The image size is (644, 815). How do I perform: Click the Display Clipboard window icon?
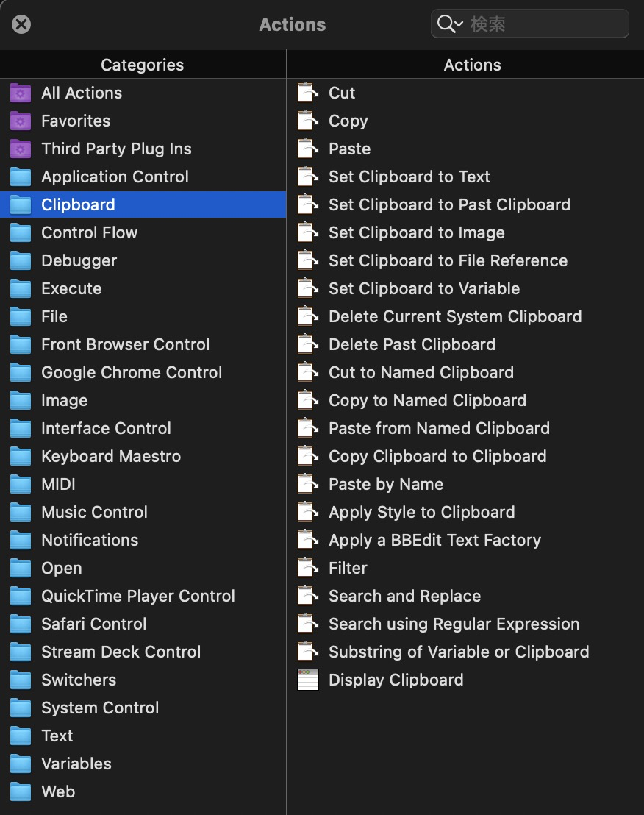click(x=308, y=680)
